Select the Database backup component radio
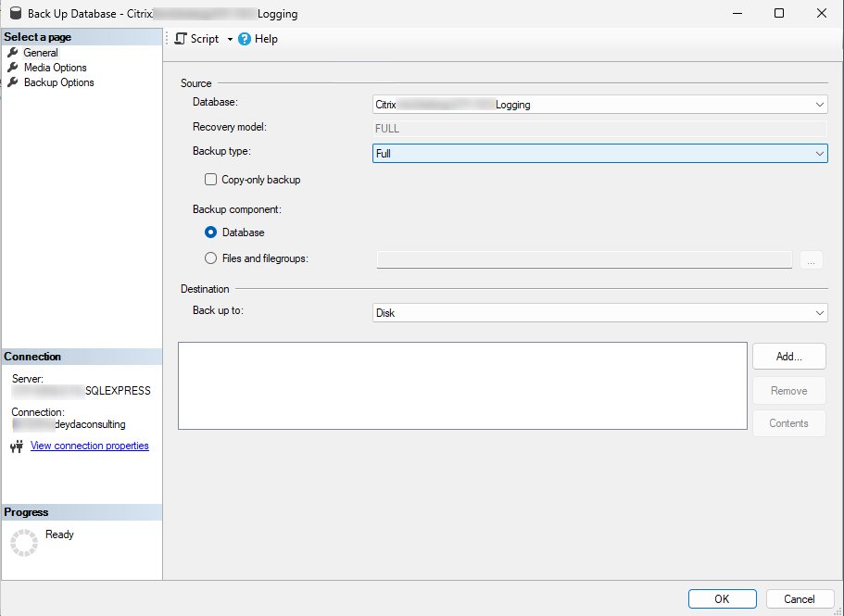844x616 pixels. (211, 233)
